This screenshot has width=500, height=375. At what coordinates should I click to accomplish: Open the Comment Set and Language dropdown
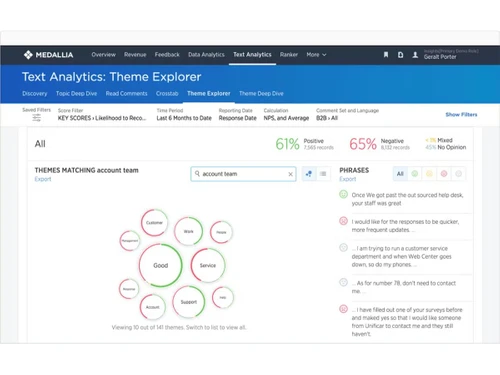point(347,115)
